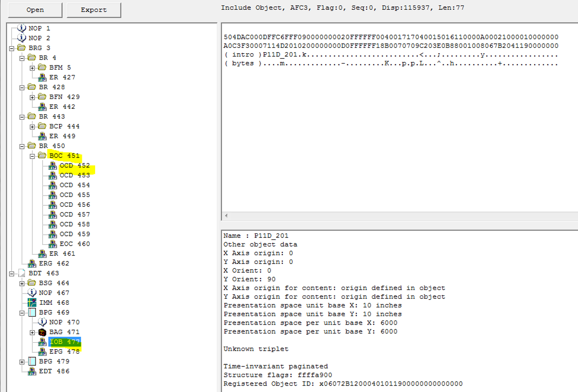
Task: Collapse the BR 4 tree node
Action: (22, 58)
